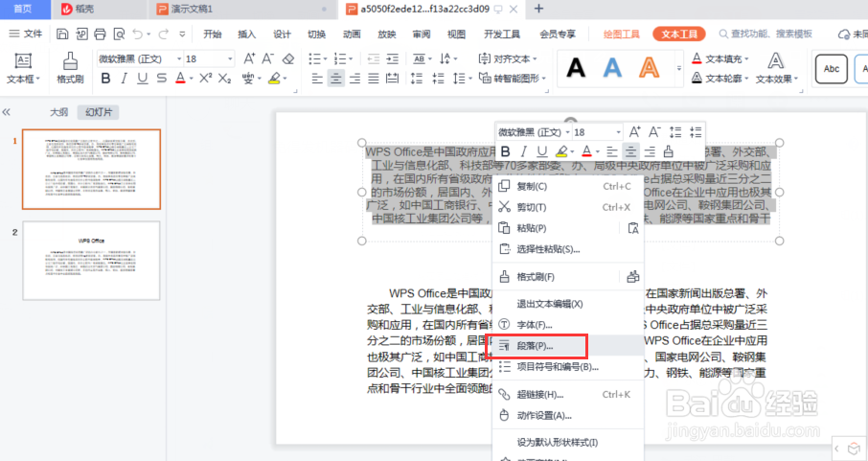Screen dimensions: 868x461
Task: Align text left in the ribbon
Action: [317, 79]
